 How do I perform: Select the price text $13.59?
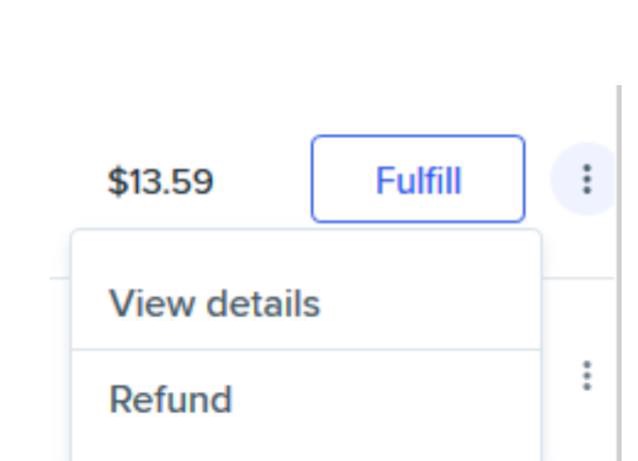point(160,182)
